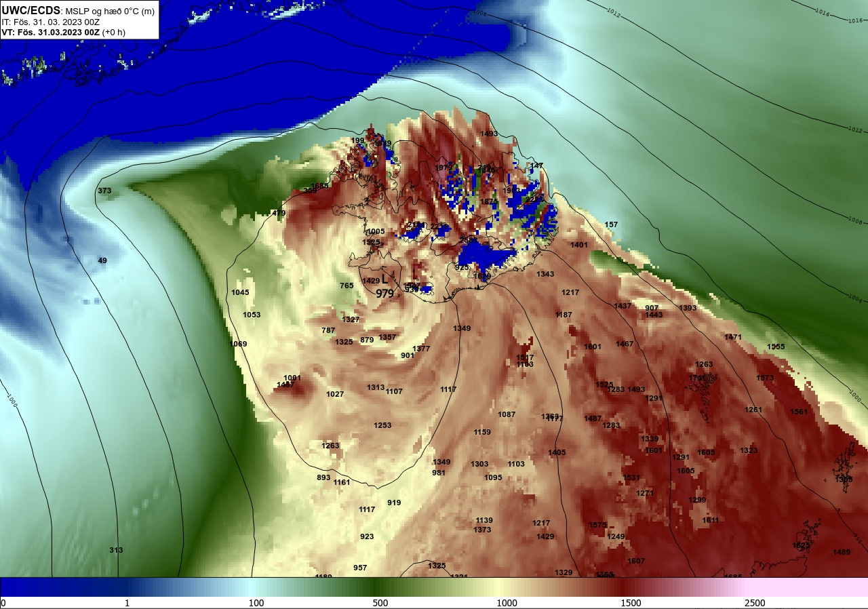Click the 373 height value
The width and height of the screenshot is (868, 609).
pyautogui.click(x=104, y=191)
